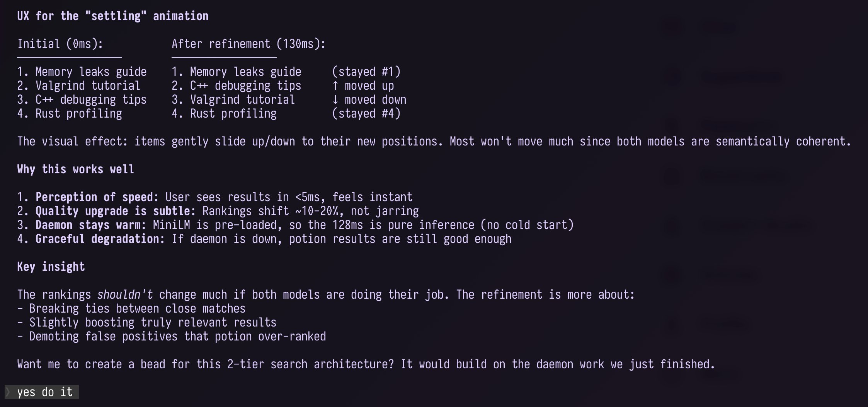Click the "Rust profiling" item in the Initial list
Image resolution: width=868 pixels, height=407 pixels.
78,113
